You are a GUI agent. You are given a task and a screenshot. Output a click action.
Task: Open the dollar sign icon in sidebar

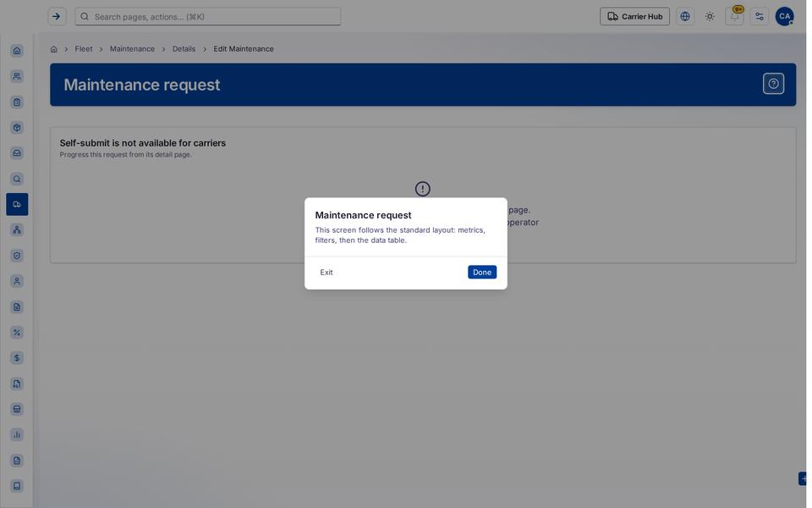tap(17, 357)
